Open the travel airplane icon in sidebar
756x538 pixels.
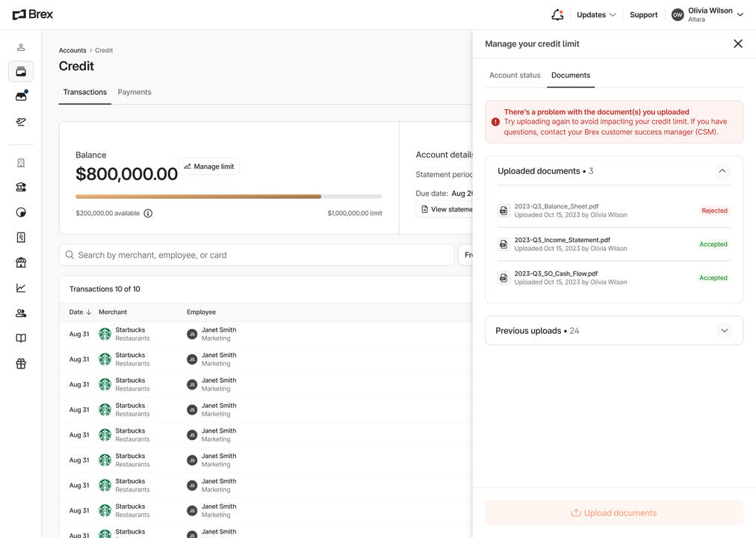click(21, 122)
